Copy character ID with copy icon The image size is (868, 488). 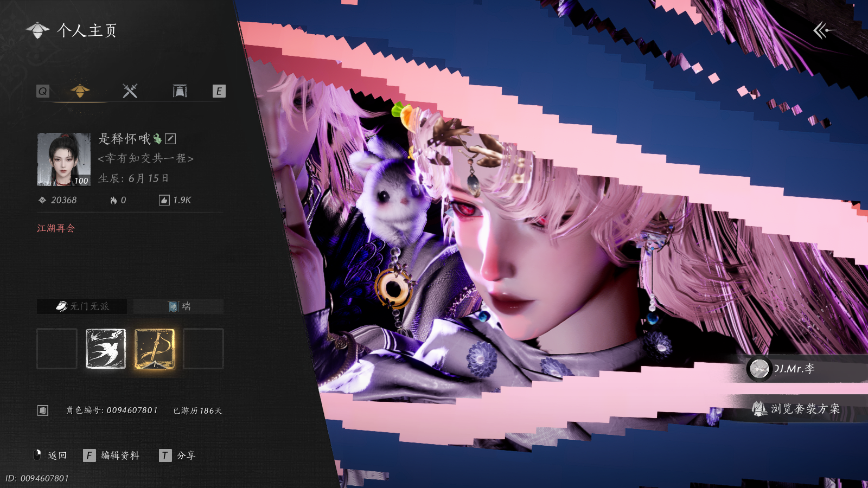(43, 410)
